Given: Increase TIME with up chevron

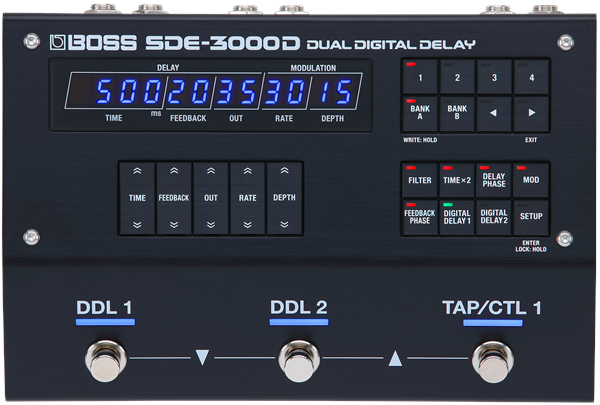Looking at the screenshot, I should pos(137,171).
